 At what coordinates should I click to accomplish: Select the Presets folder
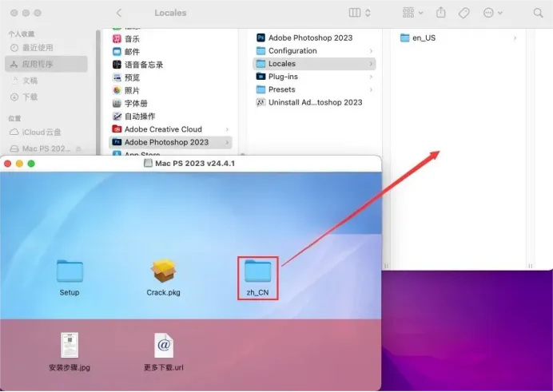314,89
